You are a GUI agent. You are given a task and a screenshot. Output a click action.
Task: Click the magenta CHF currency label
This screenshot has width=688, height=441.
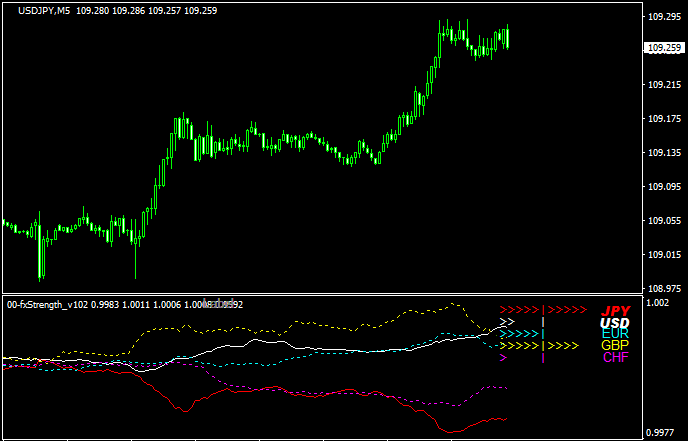pyautogui.click(x=615, y=358)
